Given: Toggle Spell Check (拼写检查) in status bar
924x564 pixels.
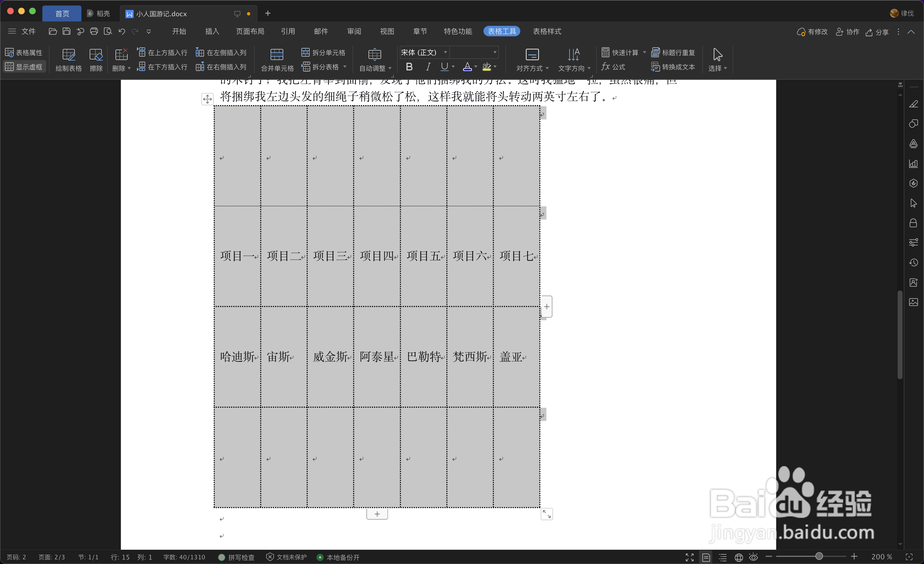Looking at the screenshot, I should [x=237, y=557].
